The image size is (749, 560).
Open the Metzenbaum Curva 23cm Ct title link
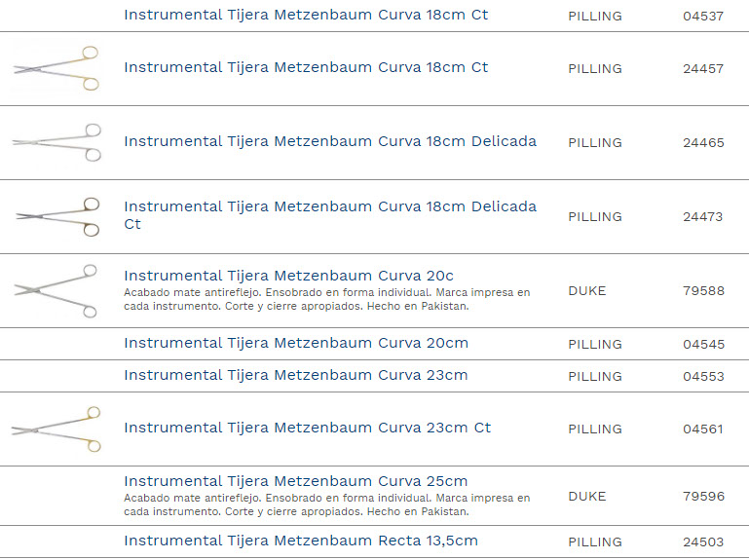pyautogui.click(x=307, y=429)
